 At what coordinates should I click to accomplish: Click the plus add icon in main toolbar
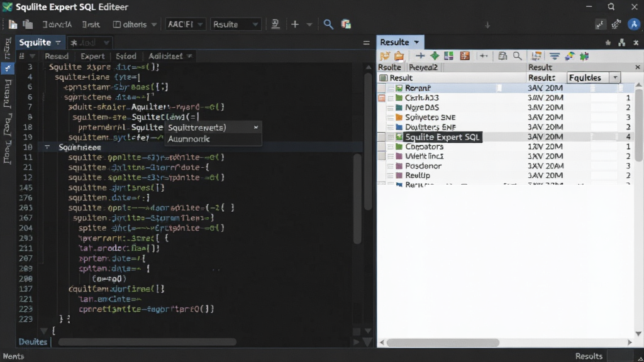click(295, 25)
